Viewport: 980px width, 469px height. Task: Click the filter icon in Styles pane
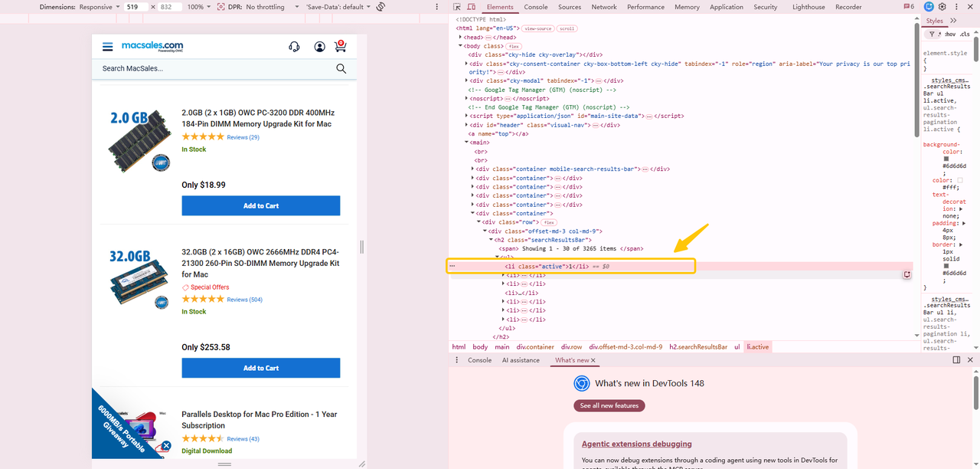[932, 34]
